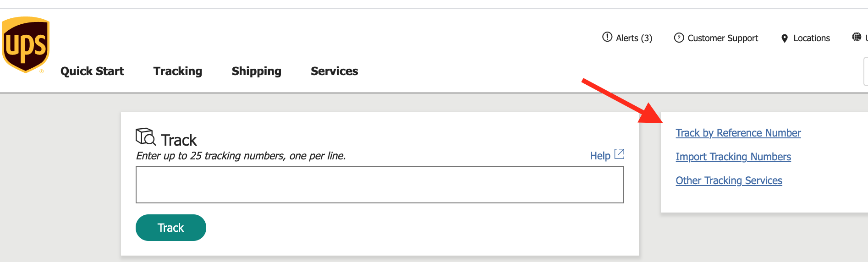The image size is (868, 262).
Task: Go to Customer Support text link
Action: 723,38
